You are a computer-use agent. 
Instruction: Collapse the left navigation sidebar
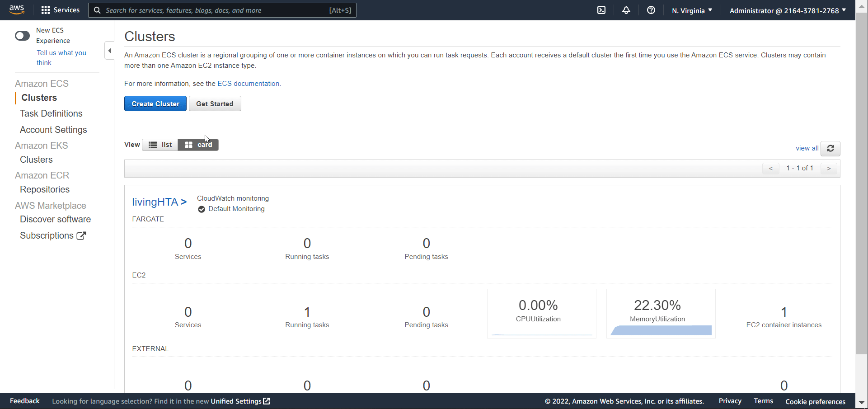tap(109, 51)
